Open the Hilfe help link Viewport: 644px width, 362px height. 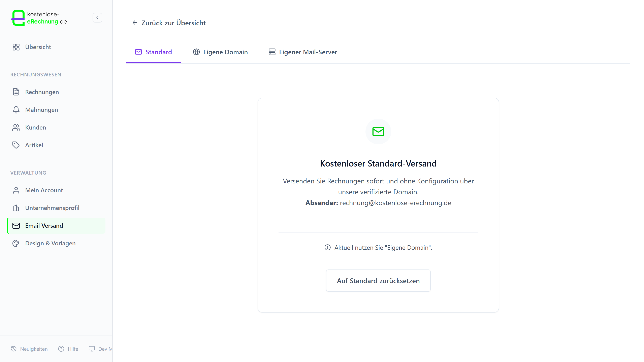pos(68,349)
